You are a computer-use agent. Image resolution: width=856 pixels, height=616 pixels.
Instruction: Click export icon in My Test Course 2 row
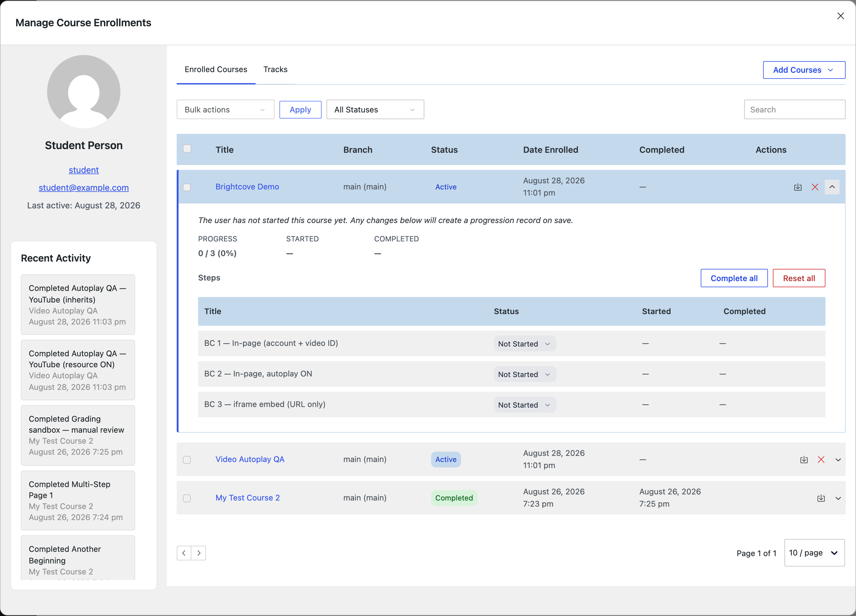[x=821, y=498]
